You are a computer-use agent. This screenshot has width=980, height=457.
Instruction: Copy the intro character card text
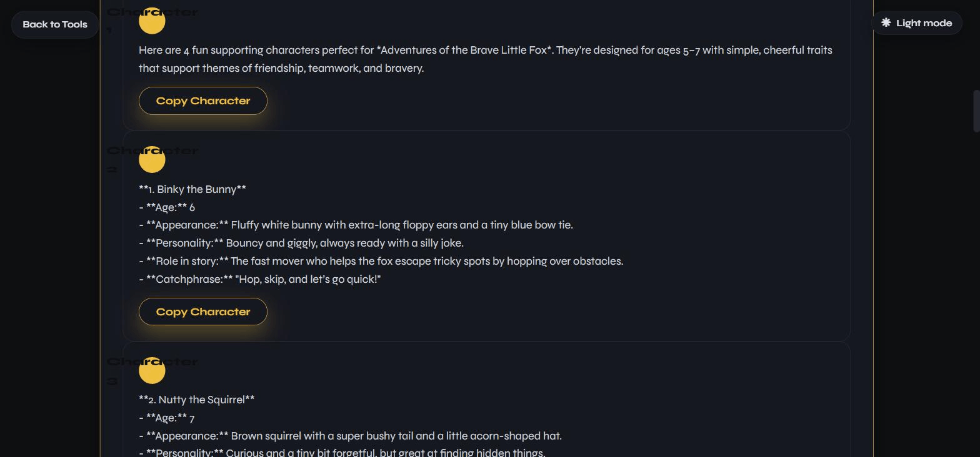pos(203,101)
